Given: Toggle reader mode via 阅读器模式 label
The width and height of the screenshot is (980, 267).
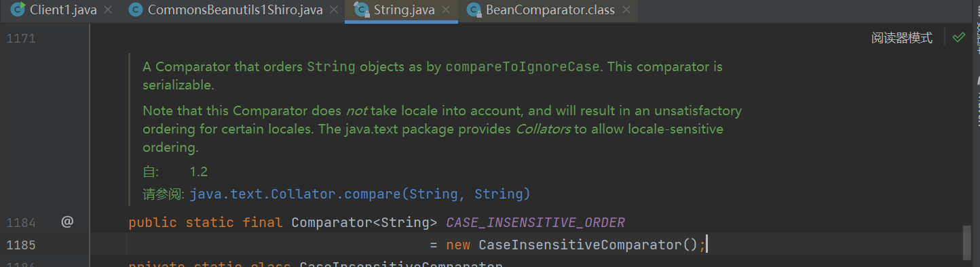Looking at the screenshot, I should (902, 39).
